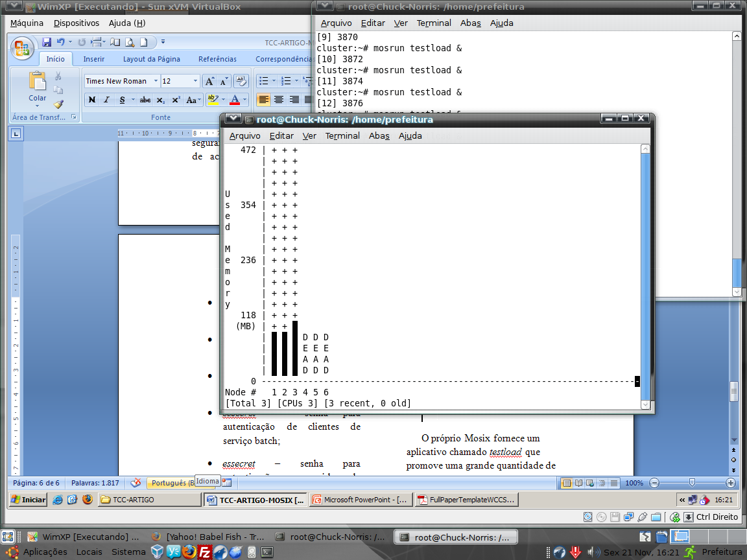Open the font size 12 dropdown
The width and height of the screenshot is (747, 560).
click(x=195, y=81)
